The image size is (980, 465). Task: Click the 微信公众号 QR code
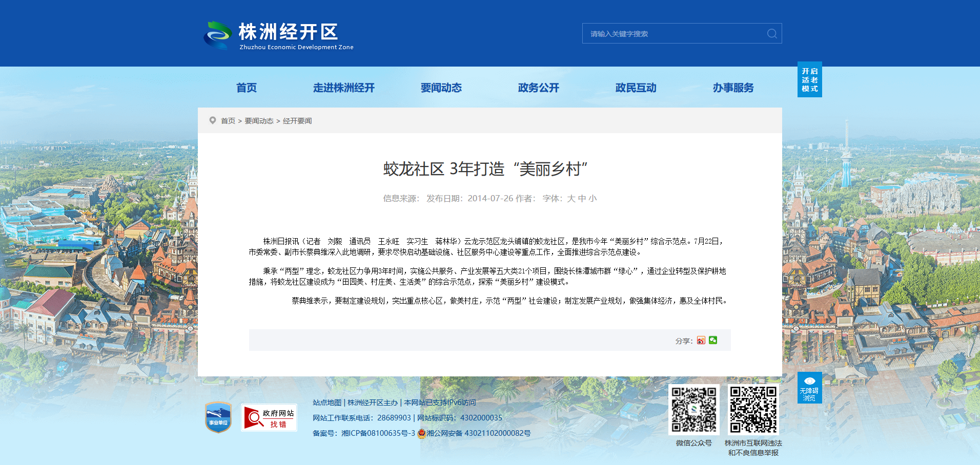[694, 410]
